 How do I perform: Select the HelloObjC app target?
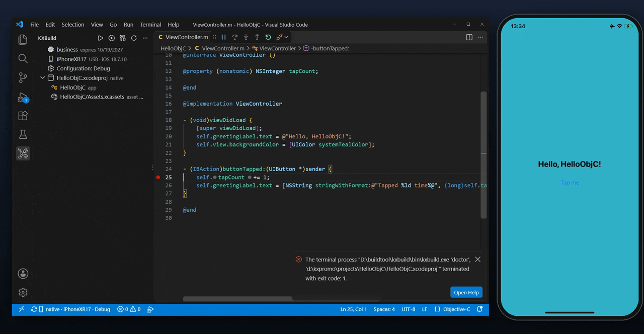(x=96, y=88)
